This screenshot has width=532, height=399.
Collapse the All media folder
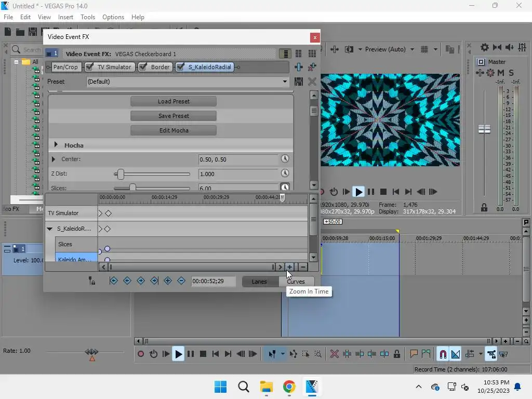(x=16, y=62)
